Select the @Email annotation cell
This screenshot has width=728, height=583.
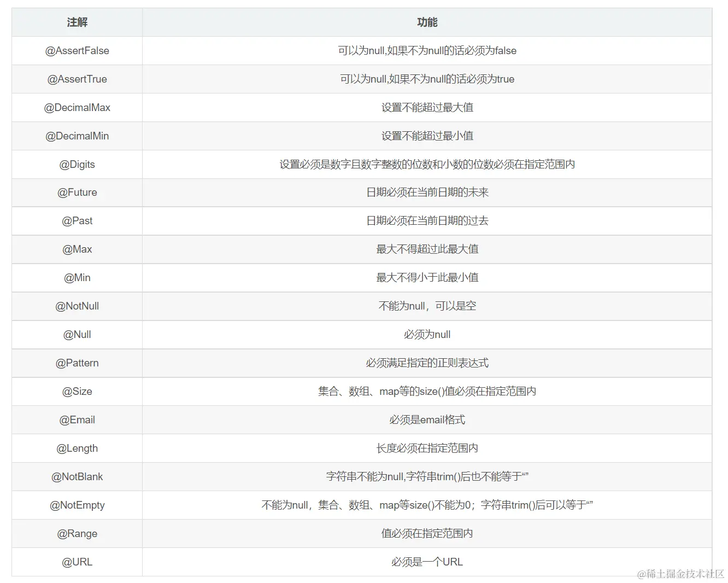(77, 420)
